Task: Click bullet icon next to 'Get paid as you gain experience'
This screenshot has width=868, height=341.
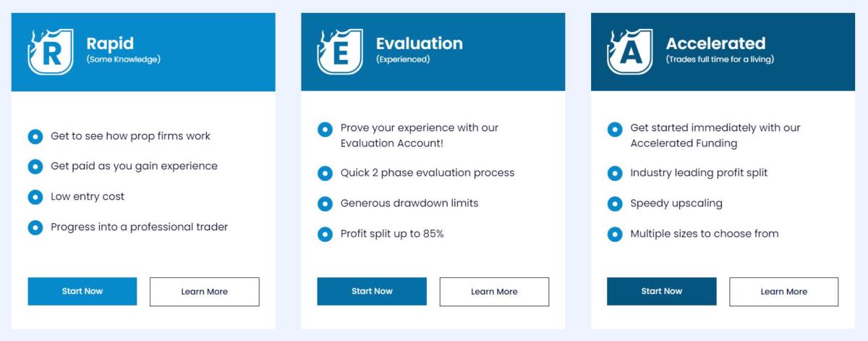Action: point(35,167)
